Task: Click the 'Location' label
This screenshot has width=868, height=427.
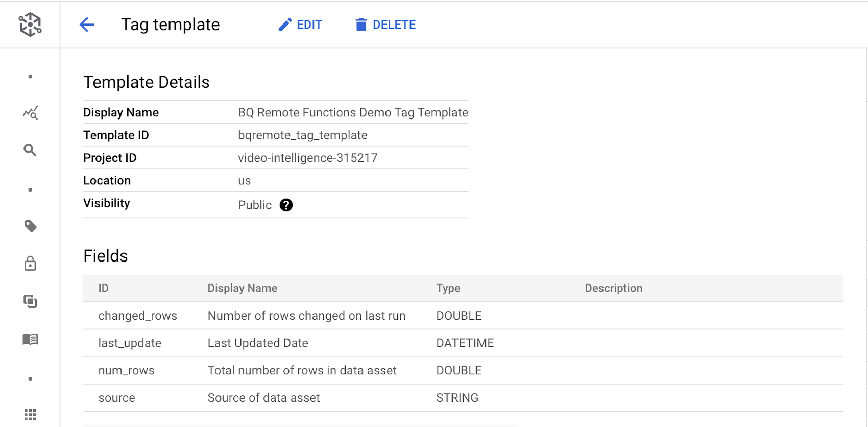Action: point(107,181)
